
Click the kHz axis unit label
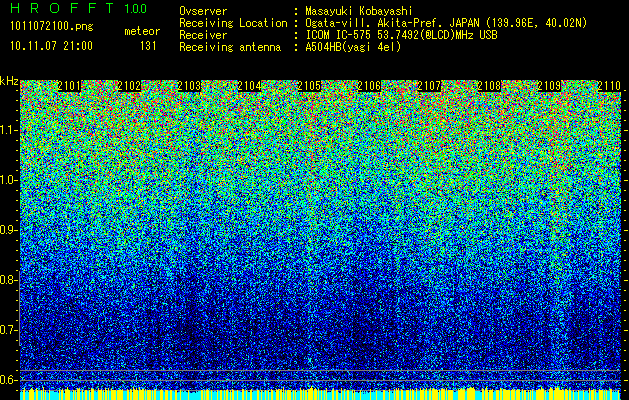[x=10, y=80]
